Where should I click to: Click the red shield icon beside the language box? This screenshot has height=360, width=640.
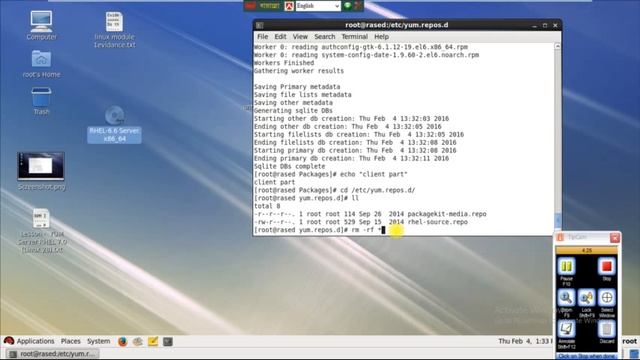coord(289,6)
